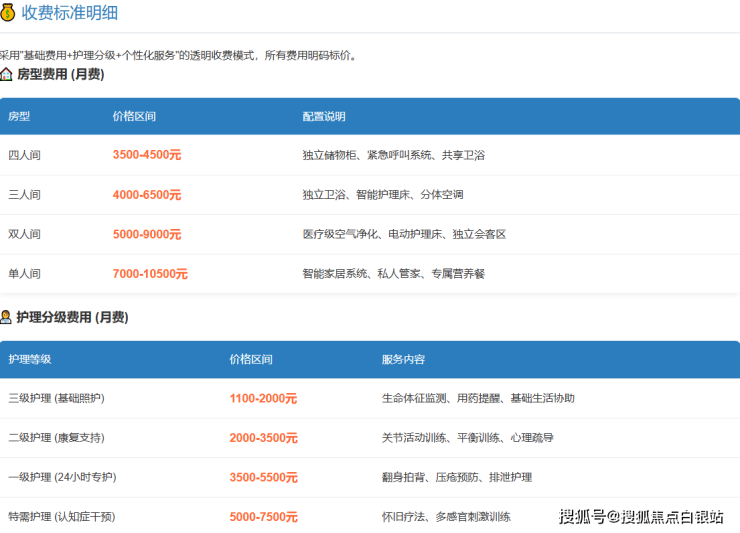Select the 二级护理 (康复支持) row label
Screen dimensions: 740x533
pyautogui.click(x=56, y=438)
